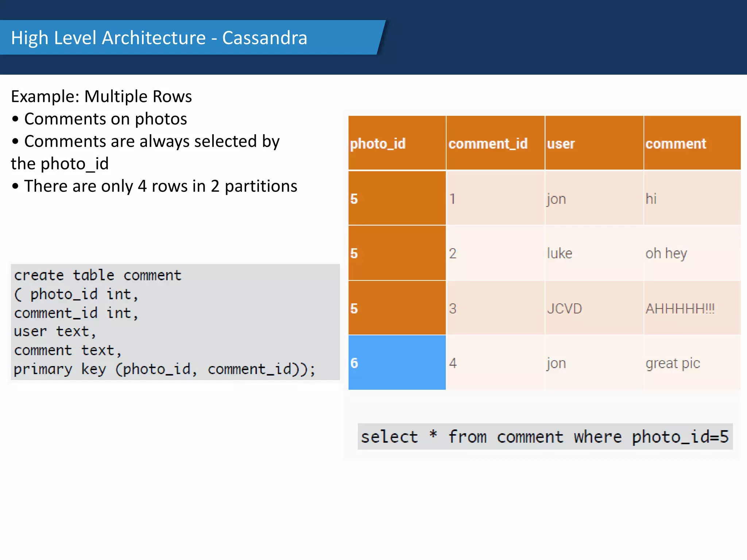
Task: Click the 'primary key (photo_id, comment_id)' line
Action: (x=164, y=369)
